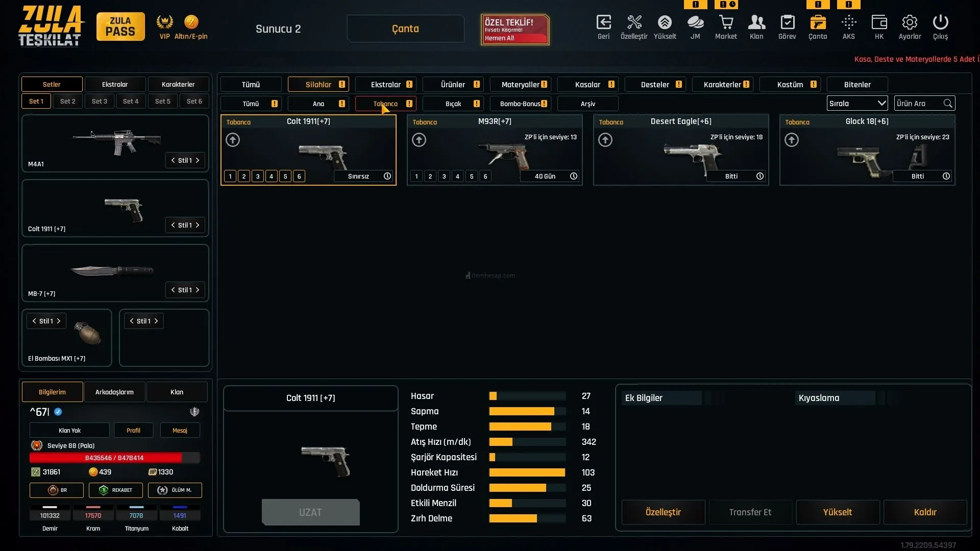
Task: Open the Market cart icon
Action: (x=726, y=23)
